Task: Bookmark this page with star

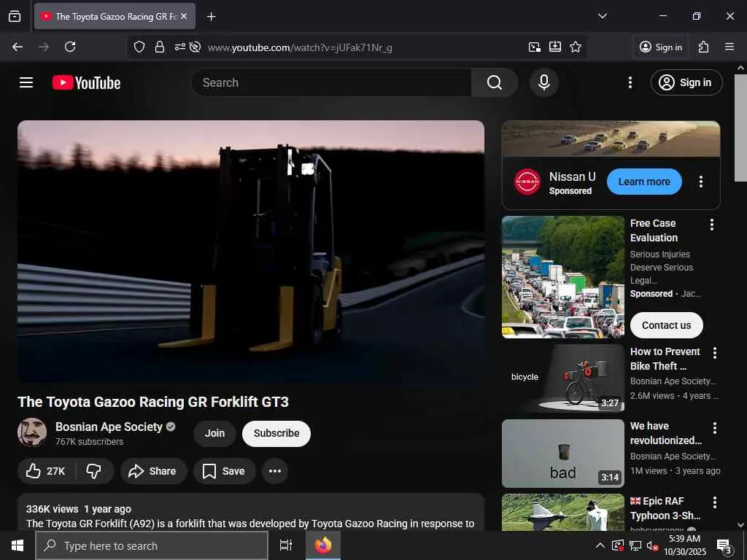Action: [576, 47]
